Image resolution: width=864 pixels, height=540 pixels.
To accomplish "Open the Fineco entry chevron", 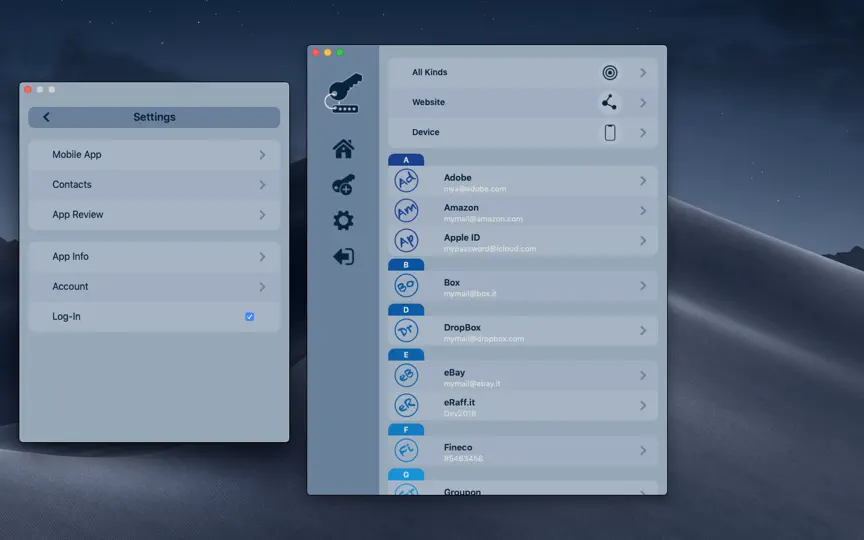I will coord(643,450).
